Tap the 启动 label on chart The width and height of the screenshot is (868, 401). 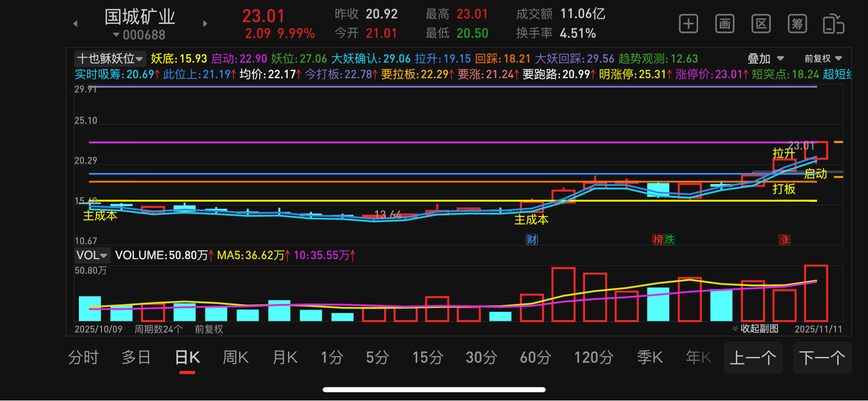coord(815,174)
